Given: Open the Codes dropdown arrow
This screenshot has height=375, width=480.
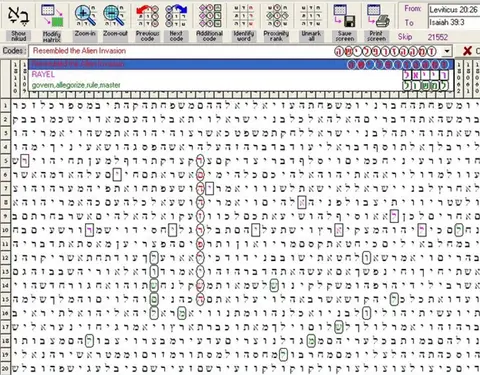Looking at the screenshot, I should [x=447, y=51].
